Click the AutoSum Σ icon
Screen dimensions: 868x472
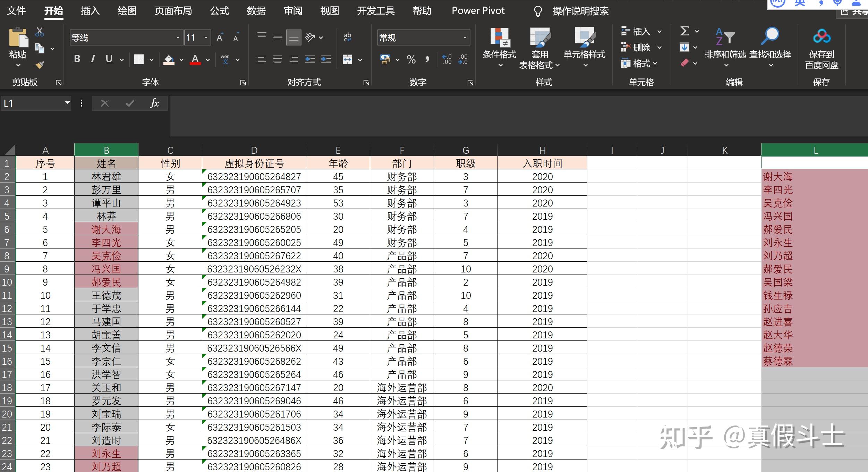tap(684, 31)
